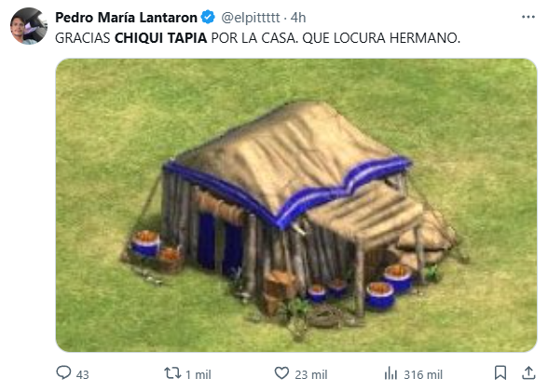Click the 316 mil views count
Viewport: 548px width, 392px height.
pos(423,375)
